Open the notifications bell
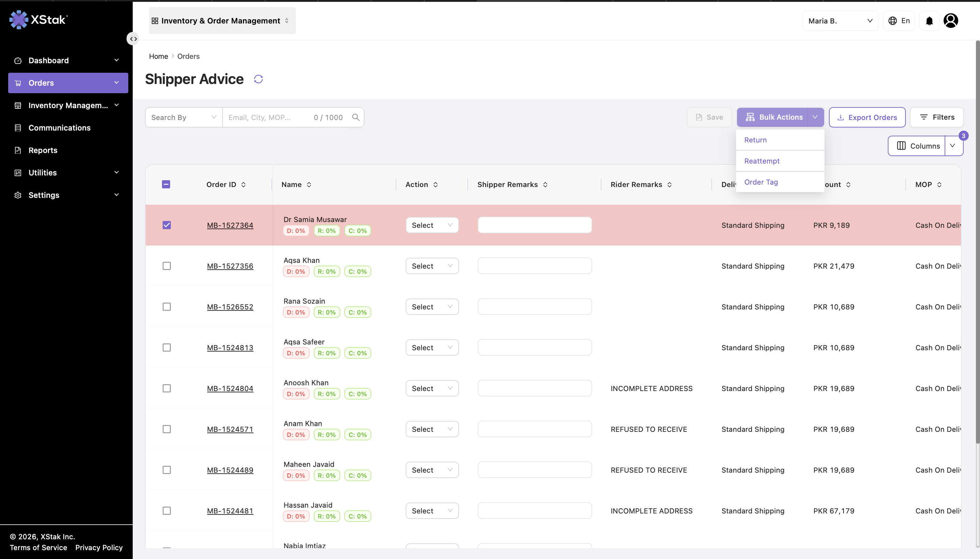The image size is (980, 559). tap(929, 21)
